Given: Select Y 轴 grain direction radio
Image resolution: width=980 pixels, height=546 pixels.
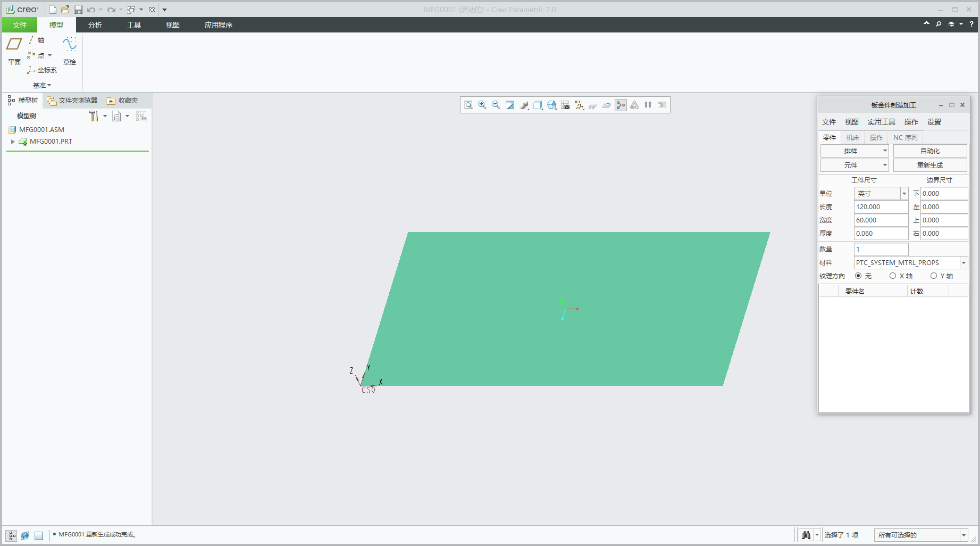Looking at the screenshot, I should [x=934, y=276].
